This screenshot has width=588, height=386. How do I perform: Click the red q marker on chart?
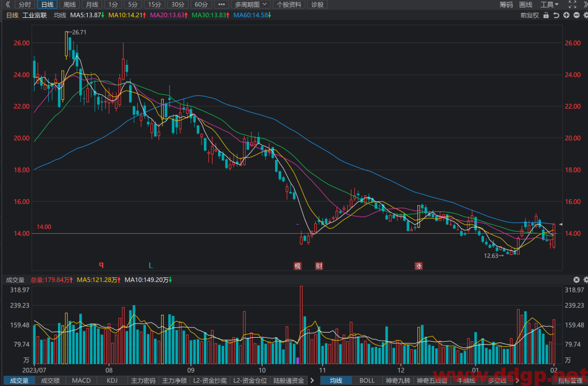click(101, 265)
